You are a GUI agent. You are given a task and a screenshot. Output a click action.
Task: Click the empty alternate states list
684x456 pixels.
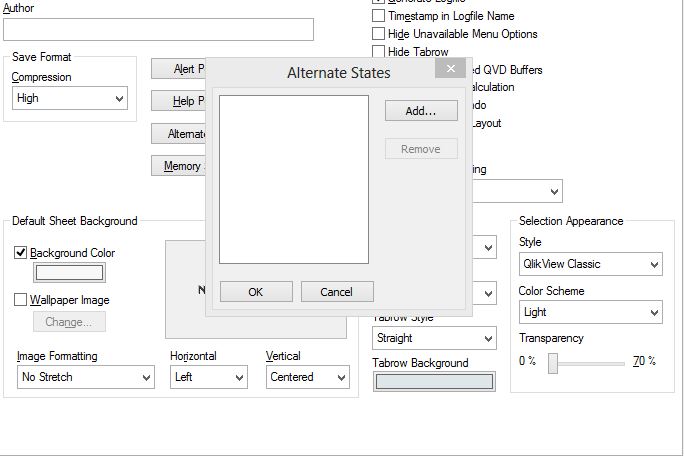click(293, 179)
